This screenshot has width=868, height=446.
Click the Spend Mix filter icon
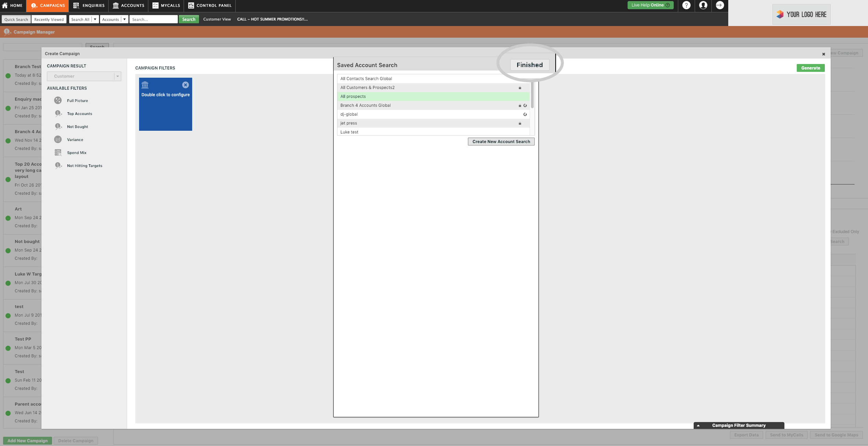pyautogui.click(x=58, y=152)
